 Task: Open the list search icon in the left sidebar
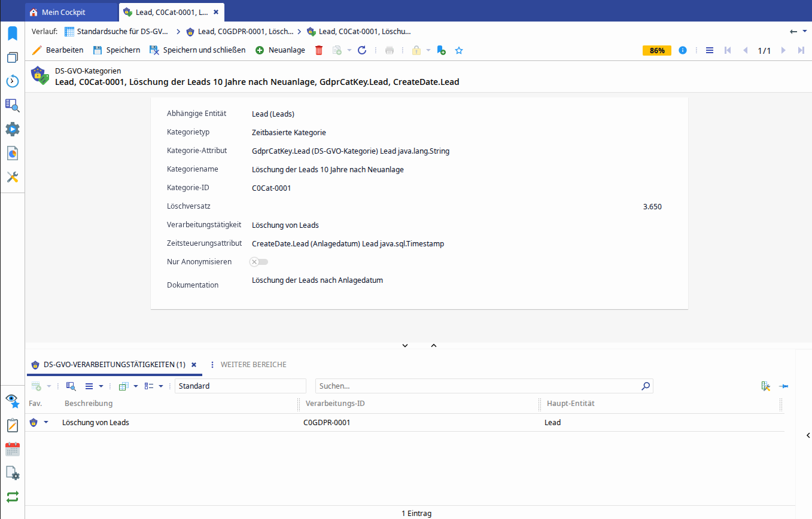(12, 105)
